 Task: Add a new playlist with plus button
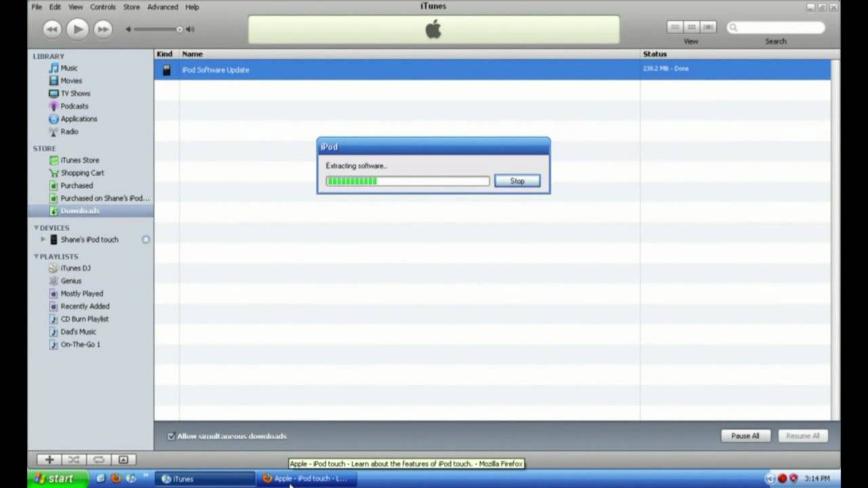pos(49,460)
